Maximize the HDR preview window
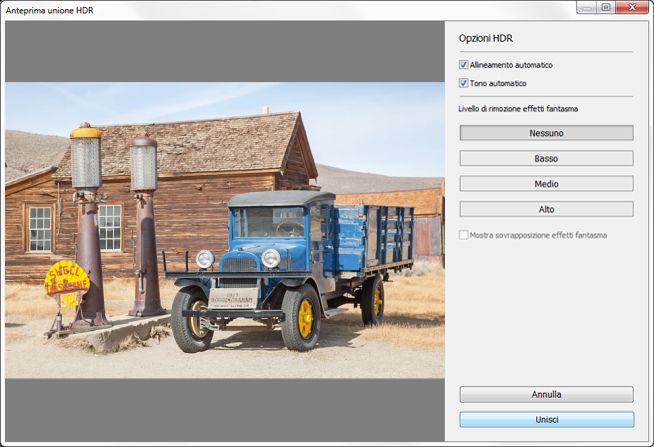 [606, 7]
